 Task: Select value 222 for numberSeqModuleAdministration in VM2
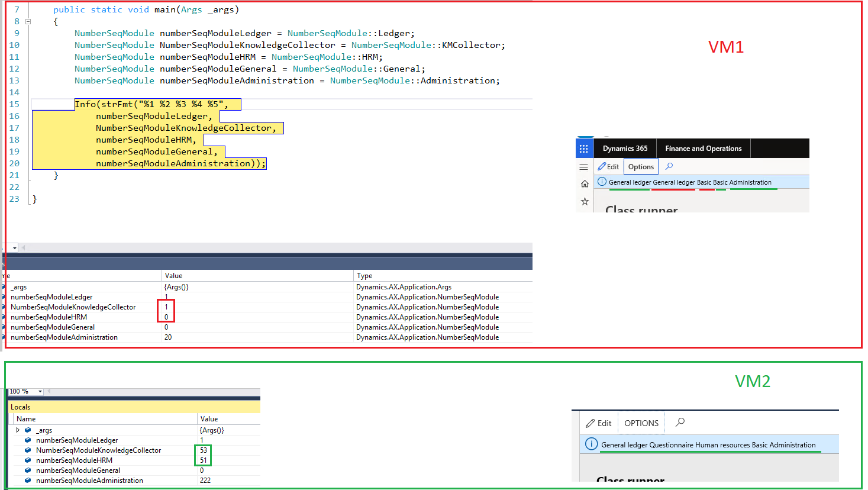205,481
